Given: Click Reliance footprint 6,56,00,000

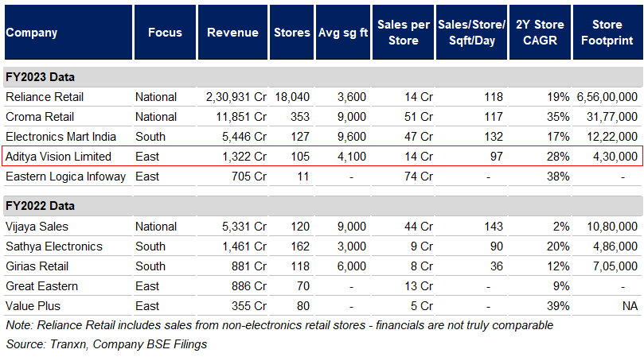Looking at the screenshot, I should pos(607,97).
